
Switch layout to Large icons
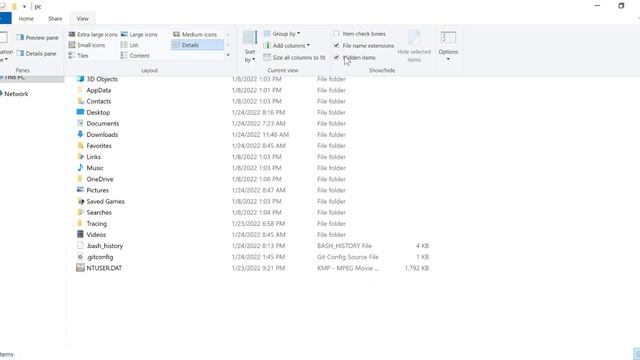(140, 34)
